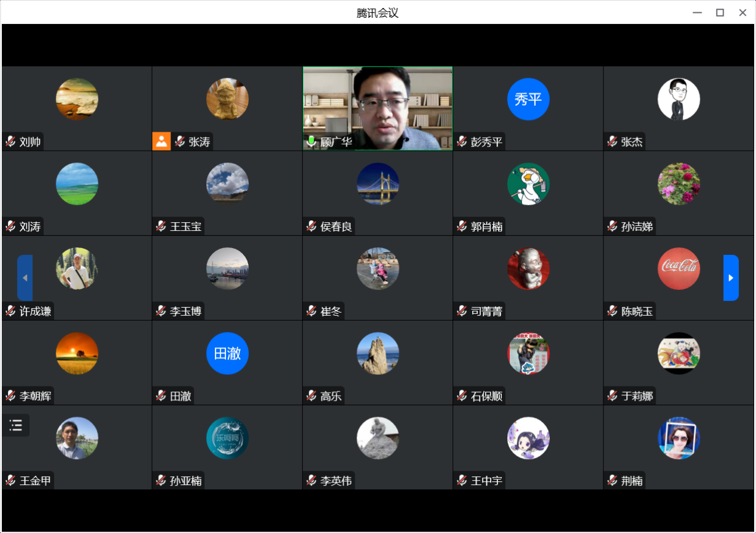Click the 李朝辉 name label
The width and height of the screenshot is (756, 533).
35,396
